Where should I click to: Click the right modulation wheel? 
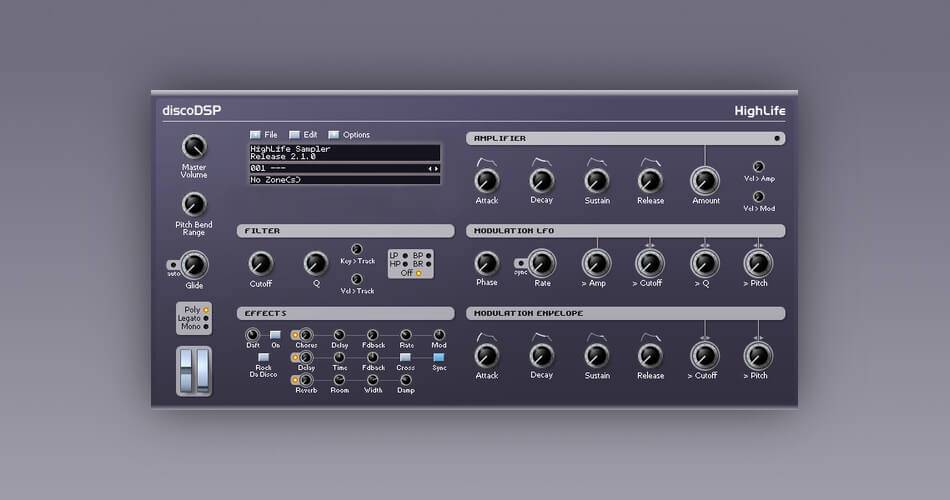pos(202,370)
